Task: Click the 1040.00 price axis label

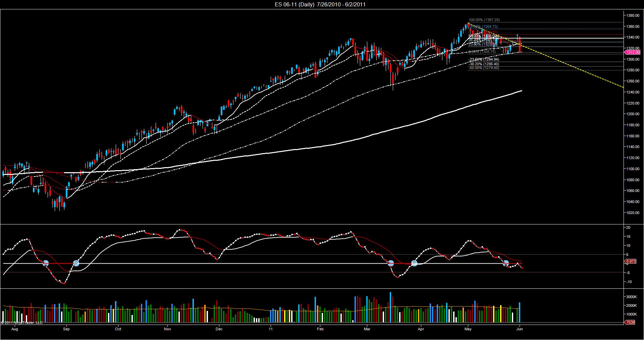Action: pos(632,202)
